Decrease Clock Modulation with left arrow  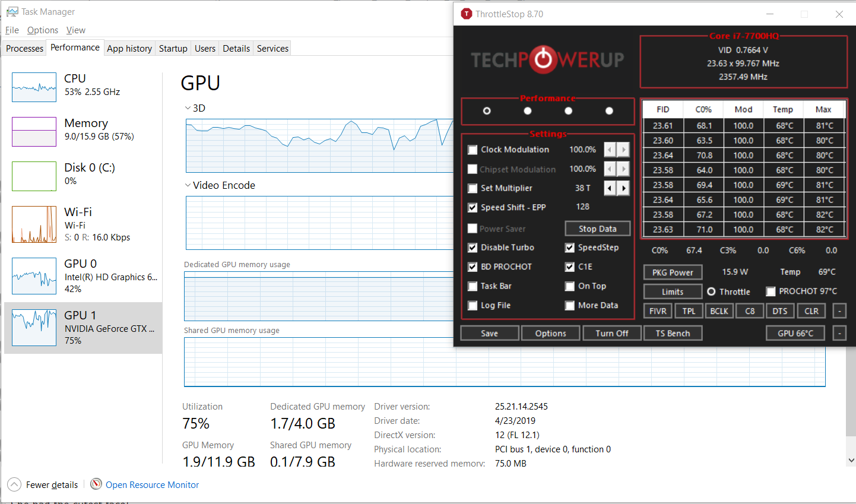point(610,150)
